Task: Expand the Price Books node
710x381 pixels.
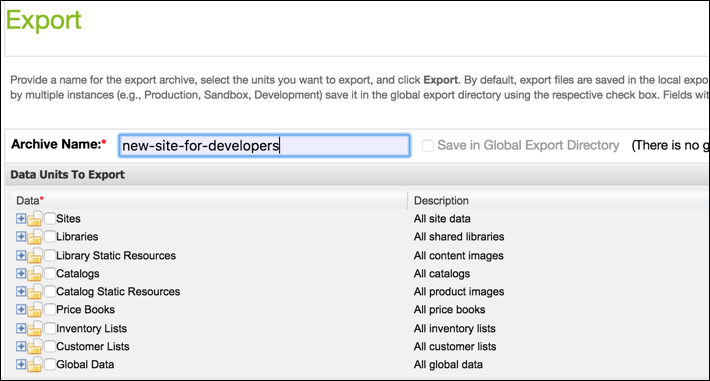Action: click(21, 309)
